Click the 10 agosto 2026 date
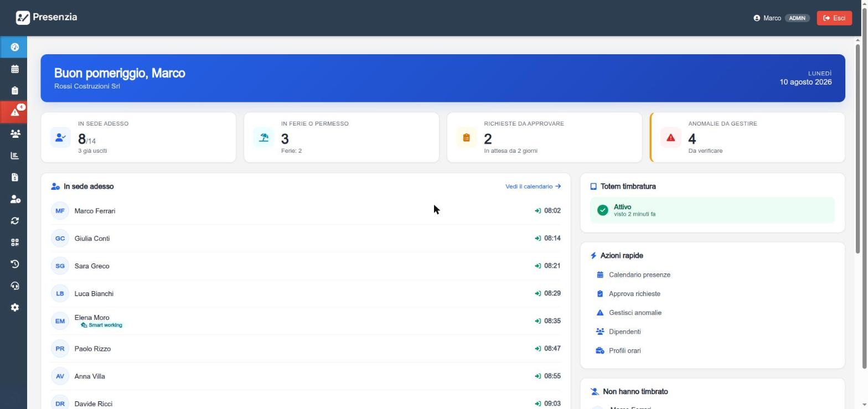 tap(805, 82)
